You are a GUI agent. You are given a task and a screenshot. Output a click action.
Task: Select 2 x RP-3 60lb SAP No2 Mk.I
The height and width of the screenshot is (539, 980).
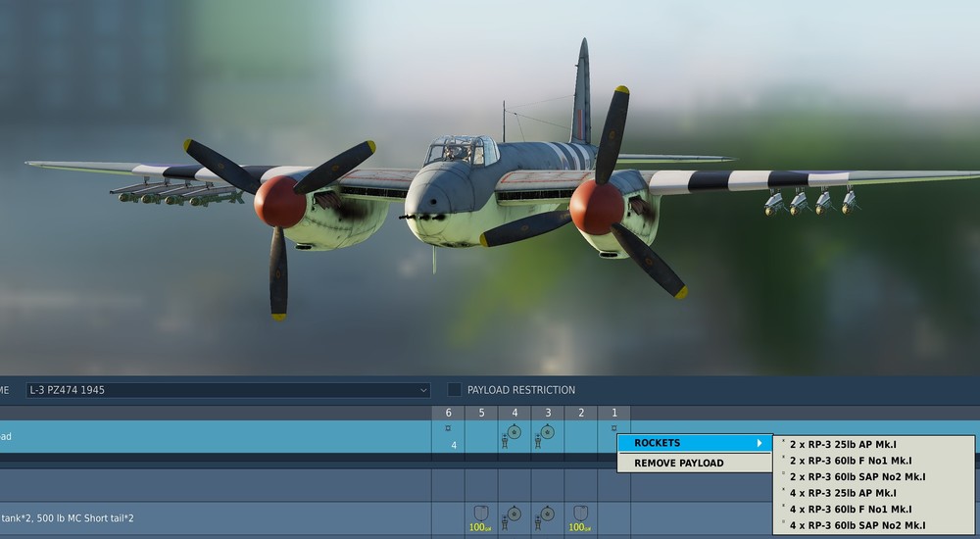[874, 476]
